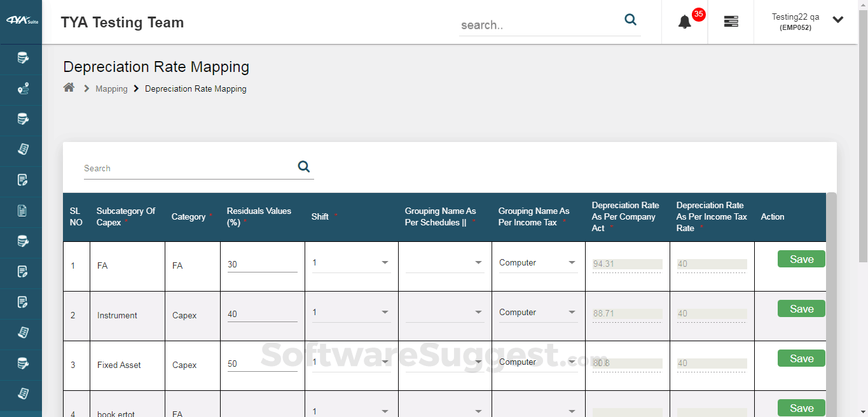Click the topmost database icon in the sidebar
Image resolution: width=868 pixels, height=417 pixels.
tap(21, 59)
